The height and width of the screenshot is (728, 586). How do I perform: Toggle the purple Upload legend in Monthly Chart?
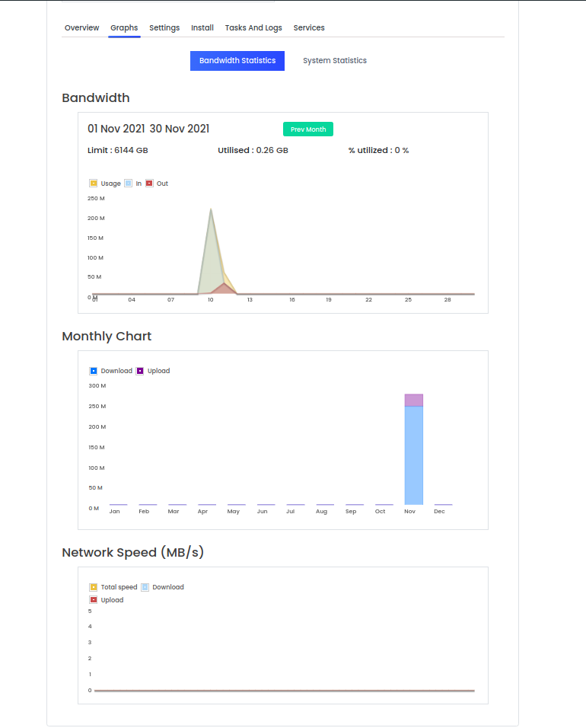[140, 371]
